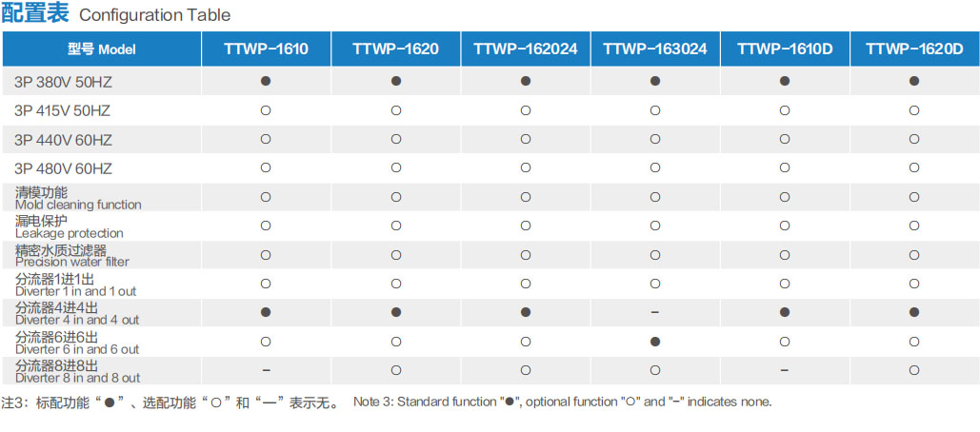Viewport: 980px width, 432px height.
Task: Select empty circle for TTWP-1610D Leakage protection
Action: [x=785, y=226]
